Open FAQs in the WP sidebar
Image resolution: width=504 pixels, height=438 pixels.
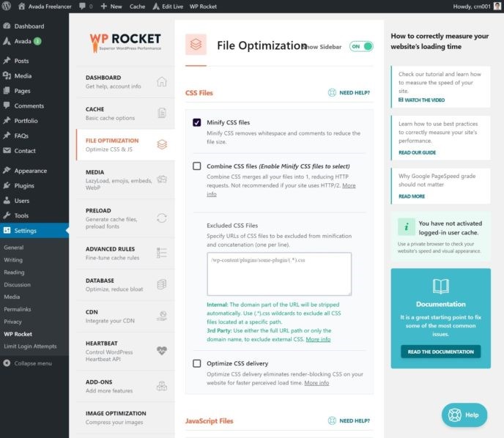point(21,136)
